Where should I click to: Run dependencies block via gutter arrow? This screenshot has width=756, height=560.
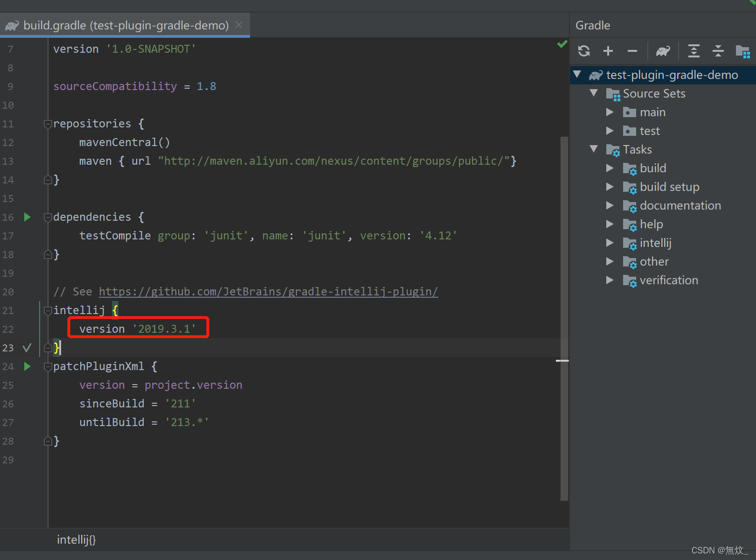[27, 217]
